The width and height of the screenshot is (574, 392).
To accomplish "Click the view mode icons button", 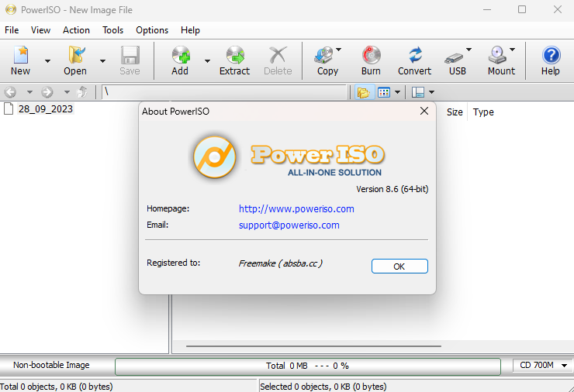I will click(x=384, y=92).
